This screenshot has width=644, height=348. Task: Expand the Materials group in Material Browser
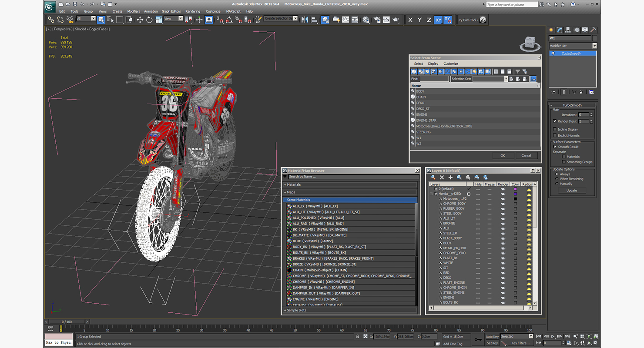click(350, 185)
